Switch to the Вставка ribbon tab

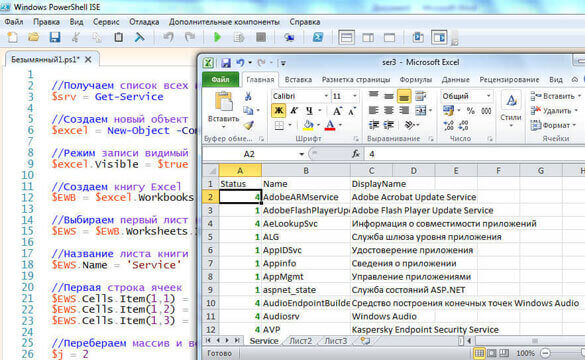(x=298, y=79)
